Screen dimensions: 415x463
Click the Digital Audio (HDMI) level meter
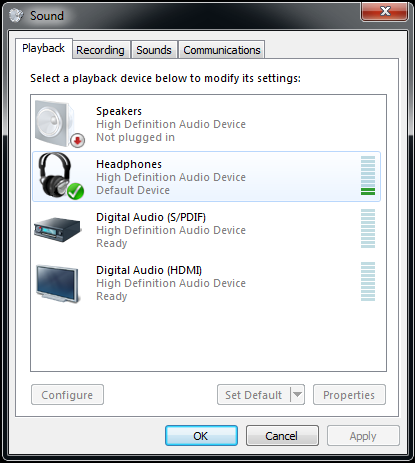tap(368, 281)
